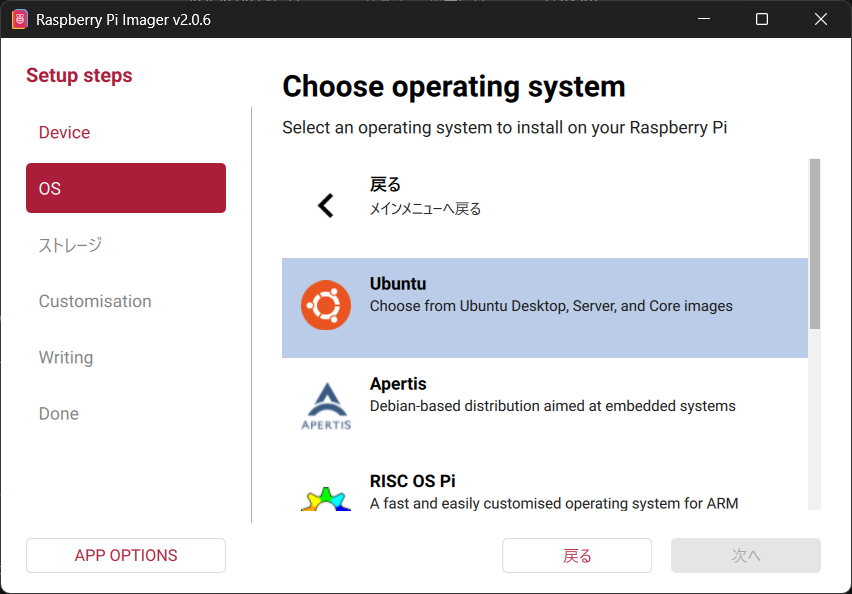Screen dimensions: 852x594
Task: Click the Raspberry Pi Imager title bar icon
Action: click(x=19, y=19)
